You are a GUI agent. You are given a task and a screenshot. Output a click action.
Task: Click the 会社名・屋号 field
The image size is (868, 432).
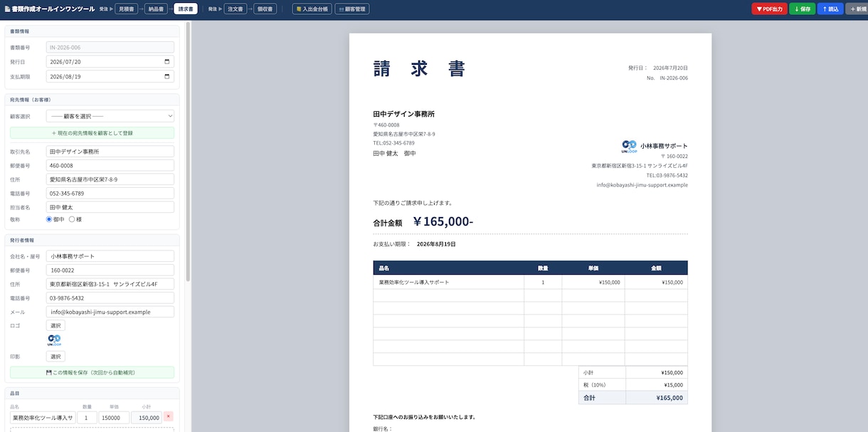(110, 256)
